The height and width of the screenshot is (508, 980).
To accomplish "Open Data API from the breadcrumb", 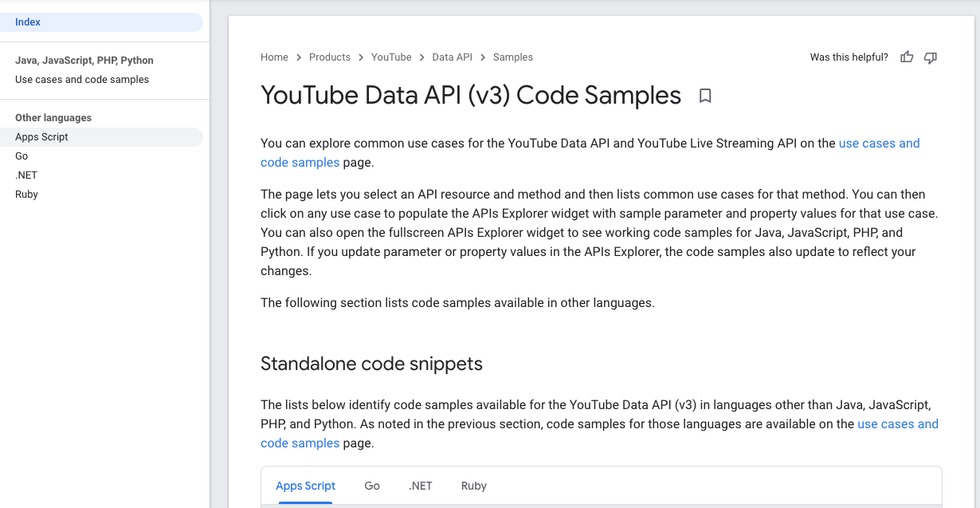I will [452, 57].
